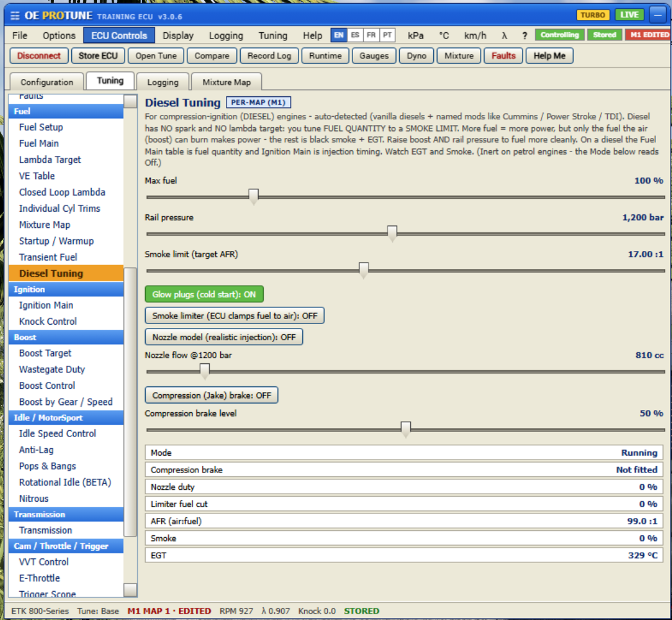This screenshot has height=620, width=672.
Task: Open Nitrous page
Action: click(66, 499)
